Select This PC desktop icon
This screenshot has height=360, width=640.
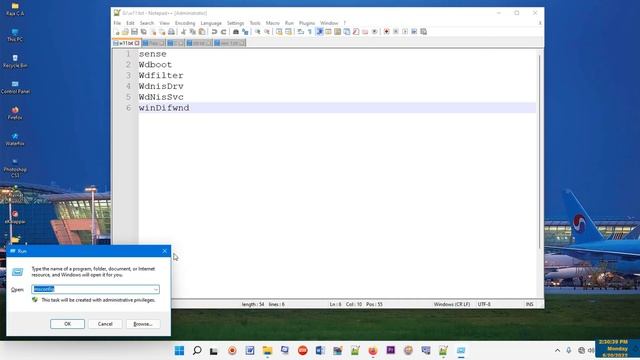point(15,35)
